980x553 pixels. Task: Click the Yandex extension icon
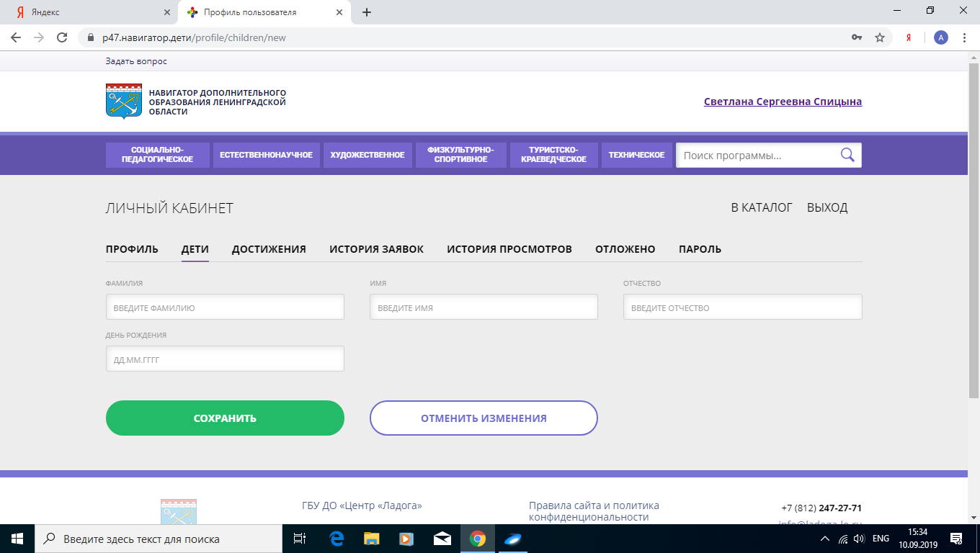[x=909, y=37]
